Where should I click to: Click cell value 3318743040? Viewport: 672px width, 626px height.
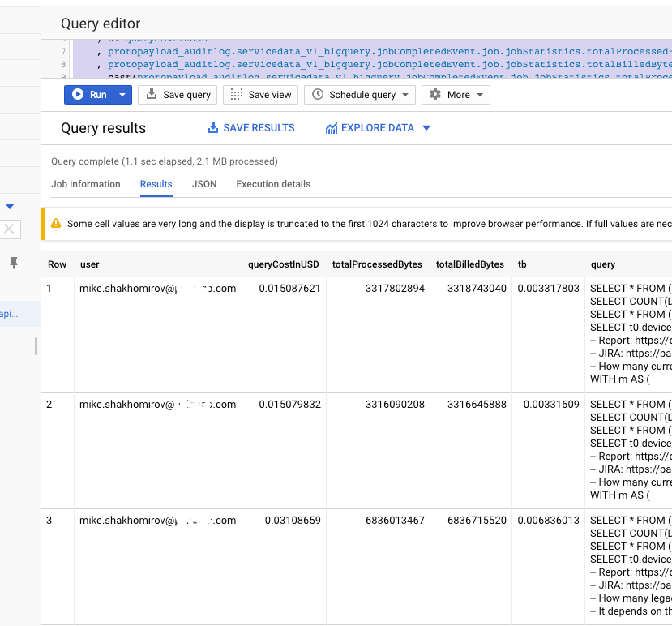tap(477, 288)
